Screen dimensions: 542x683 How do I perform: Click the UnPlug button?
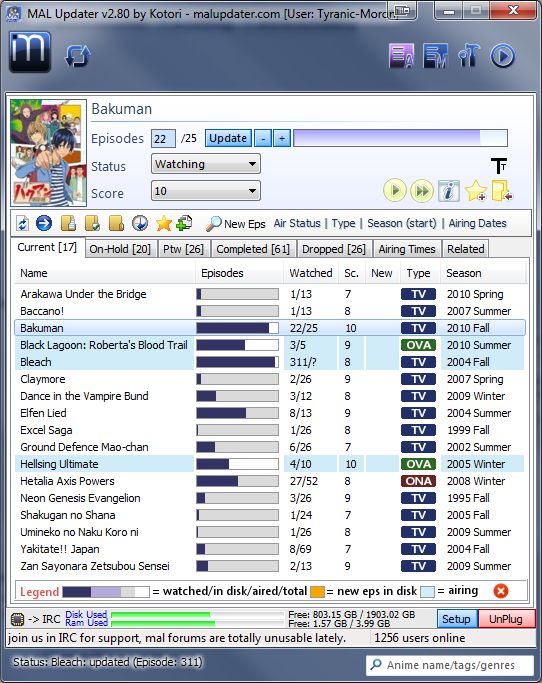506,619
